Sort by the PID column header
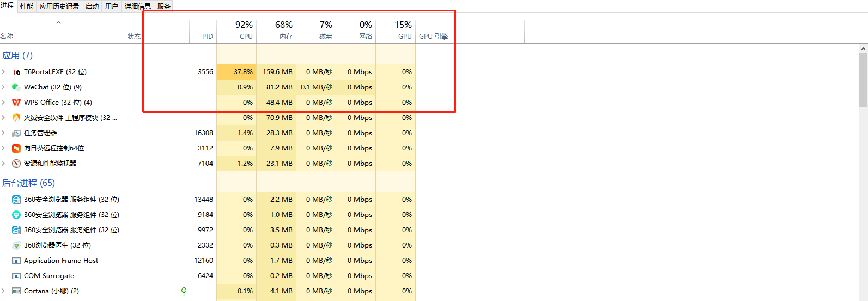The width and height of the screenshot is (868, 301). click(x=203, y=32)
